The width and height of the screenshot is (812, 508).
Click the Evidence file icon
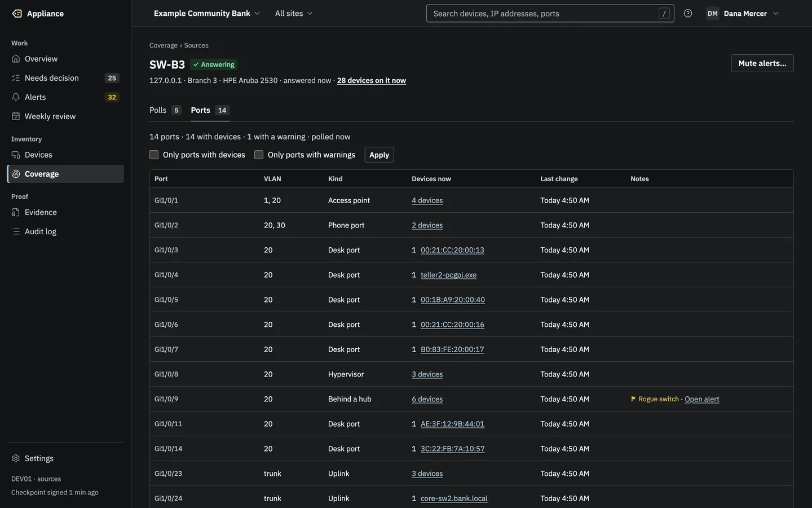coord(16,212)
